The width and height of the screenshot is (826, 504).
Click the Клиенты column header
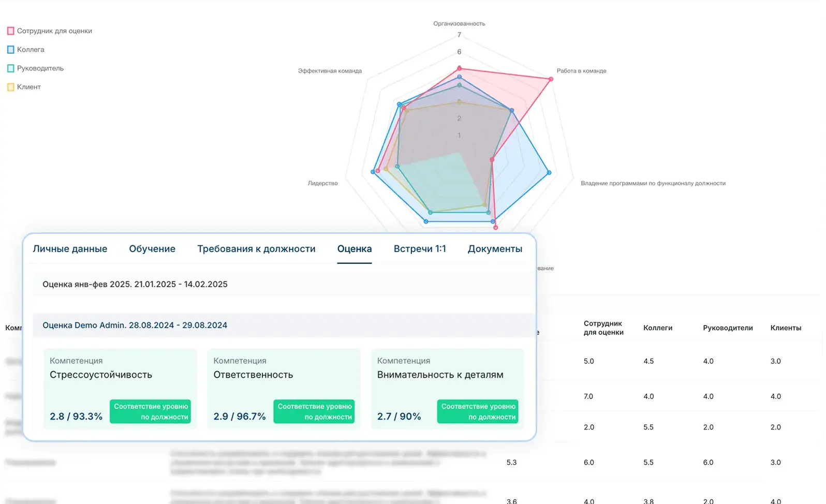786,328
